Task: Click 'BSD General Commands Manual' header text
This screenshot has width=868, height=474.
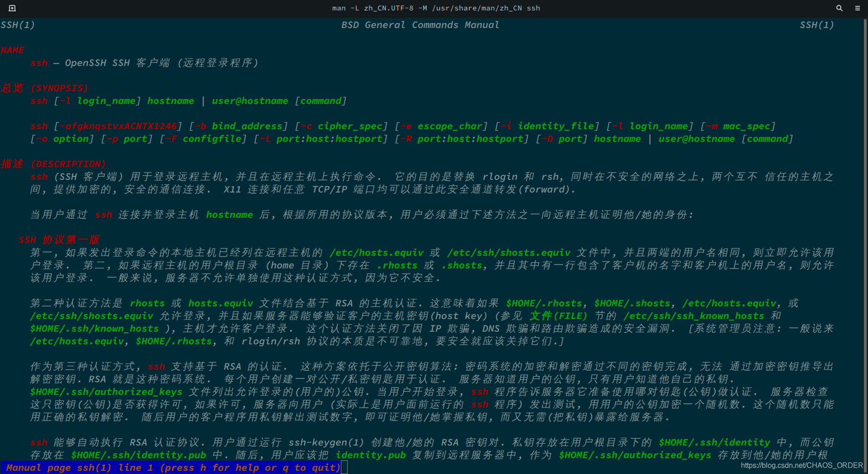Action: [420, 25]
